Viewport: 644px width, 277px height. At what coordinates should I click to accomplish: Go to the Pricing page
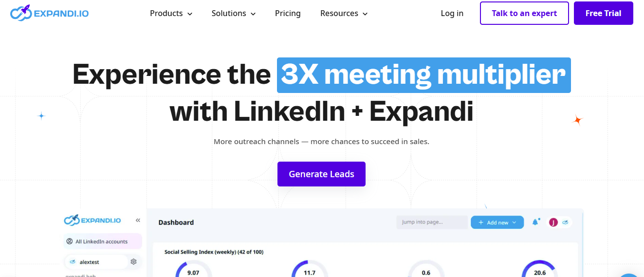point(288,14)
